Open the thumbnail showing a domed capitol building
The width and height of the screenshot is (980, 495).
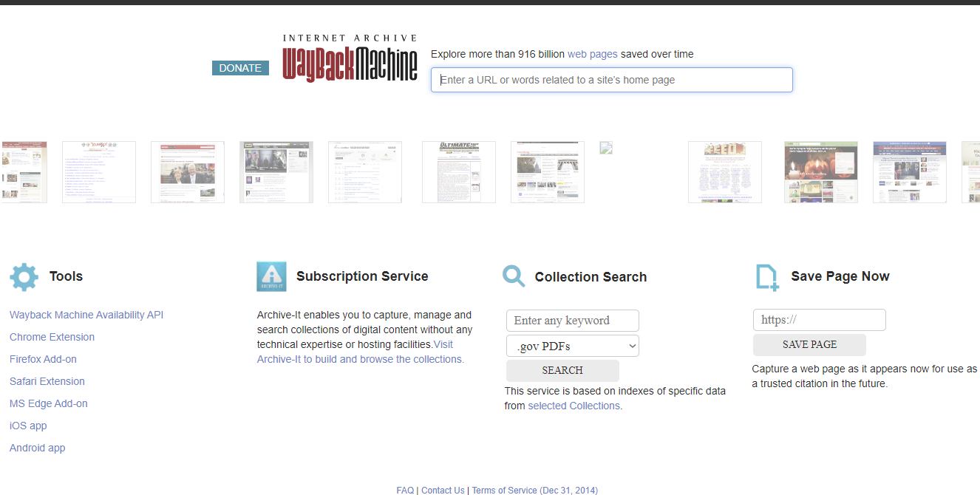(548, 172)
